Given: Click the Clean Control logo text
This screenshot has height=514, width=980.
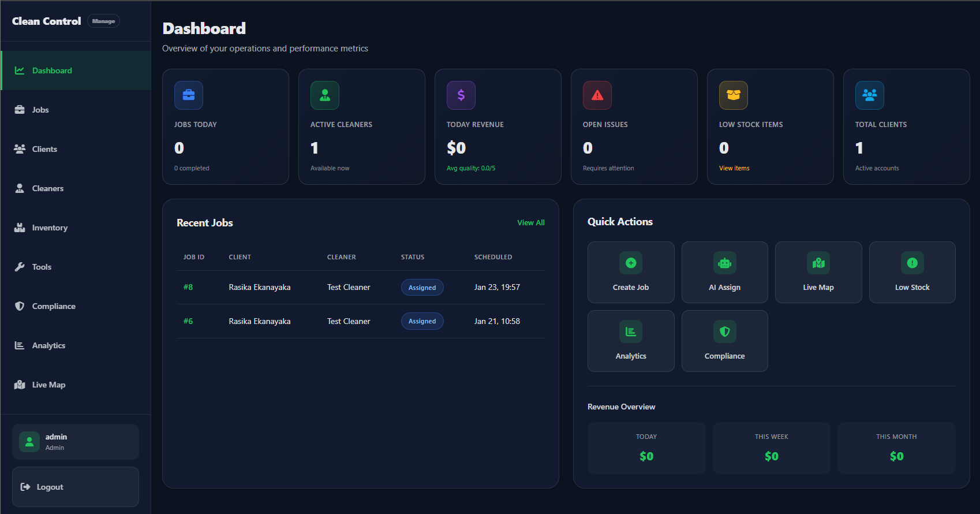Looking at the screenshot, I should (x=46, y=21).
